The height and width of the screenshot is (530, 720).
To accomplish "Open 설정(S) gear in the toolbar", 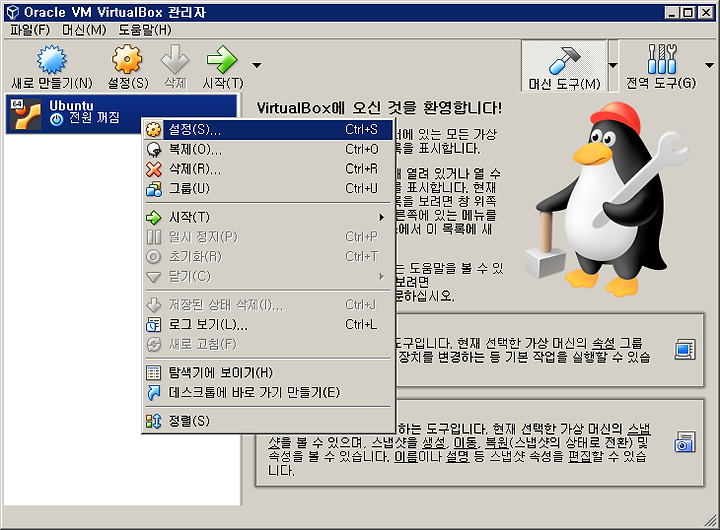I will pos(127,60).
